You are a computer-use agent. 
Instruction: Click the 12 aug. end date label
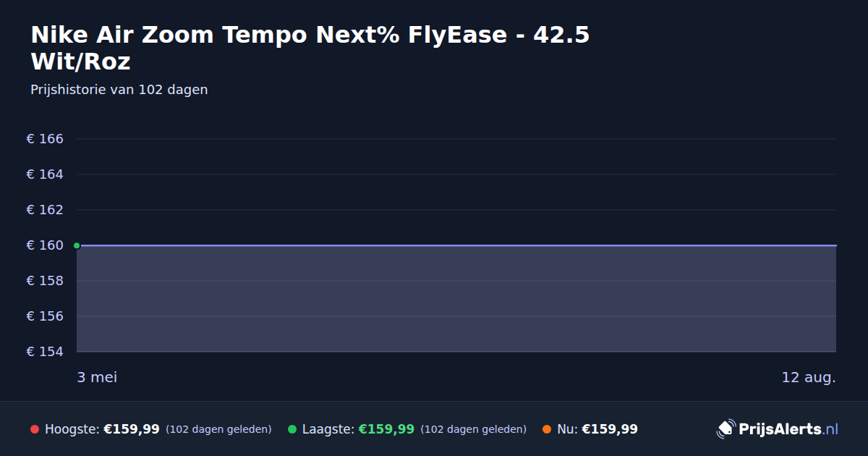point(809,378)
